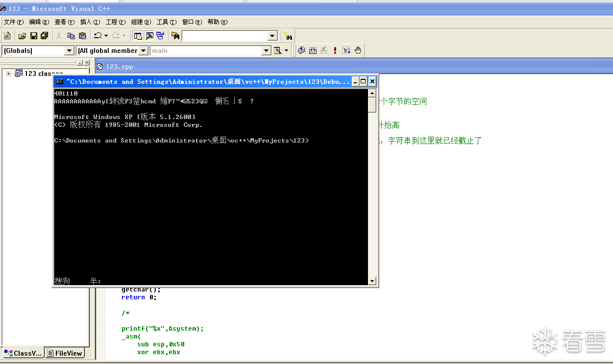Image resolution: width=613 pixels, height=364 pixels.
Task: Click the Compile icon
Action: (x=301, y=50)
